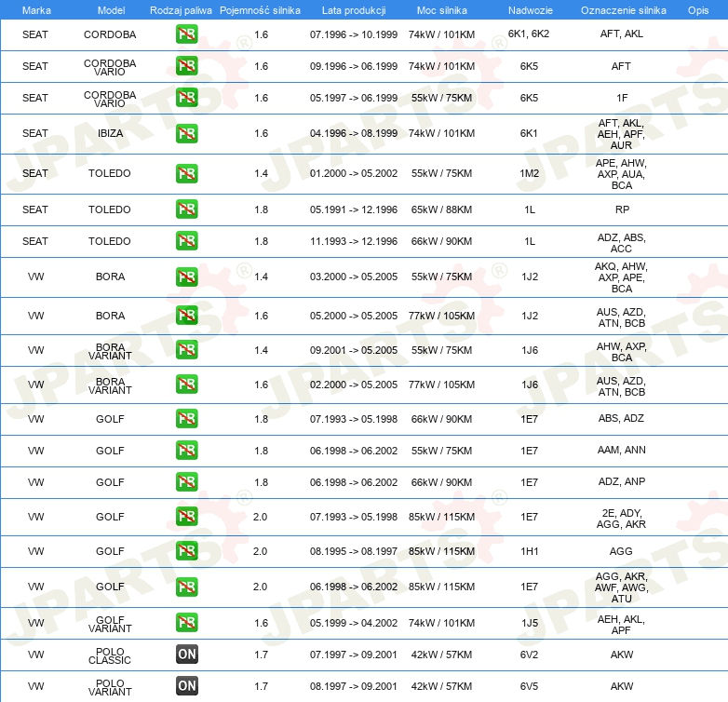Click the ON diesel icon in POLO VARIANT row
Image resolution: width=728 pixels, height=702 pixels.
click(x=186, y=686)
